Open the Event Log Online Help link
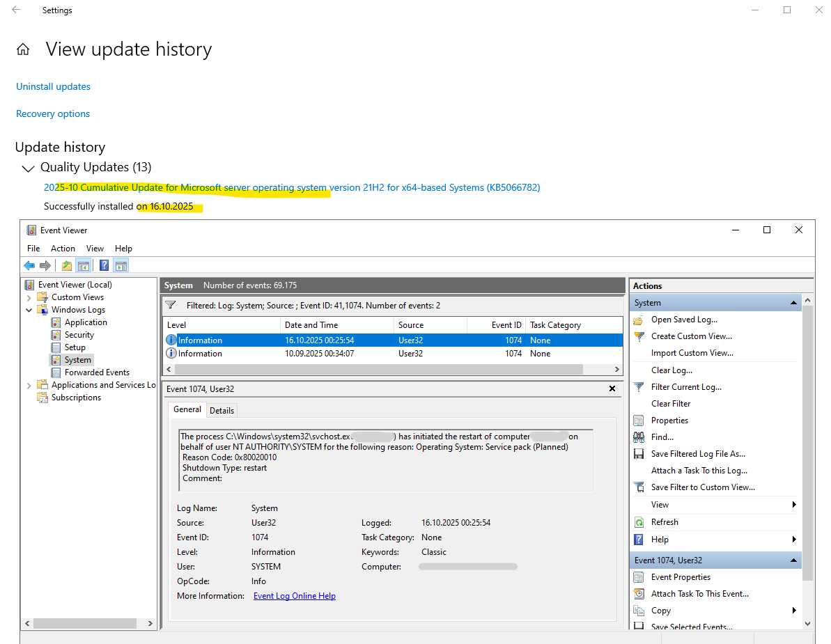The image size is (831, 644). [x=294, y=596]
